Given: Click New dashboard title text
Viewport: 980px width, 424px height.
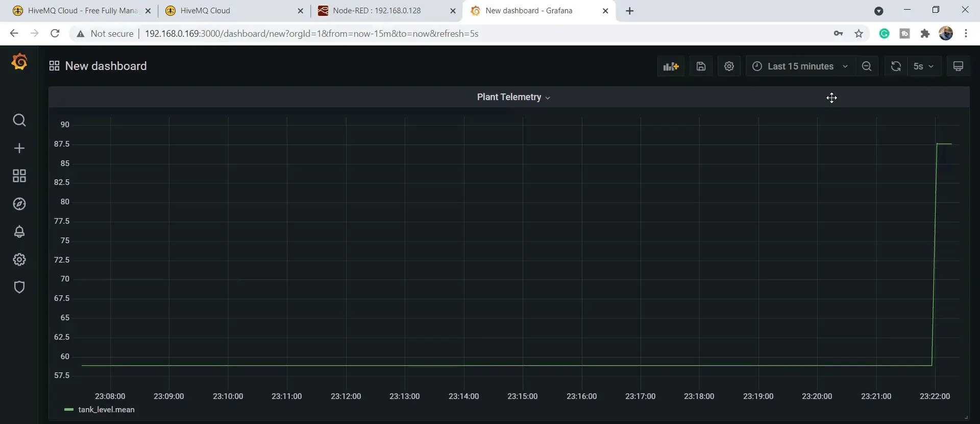Looking at the screenshot, I should (106, 66).
